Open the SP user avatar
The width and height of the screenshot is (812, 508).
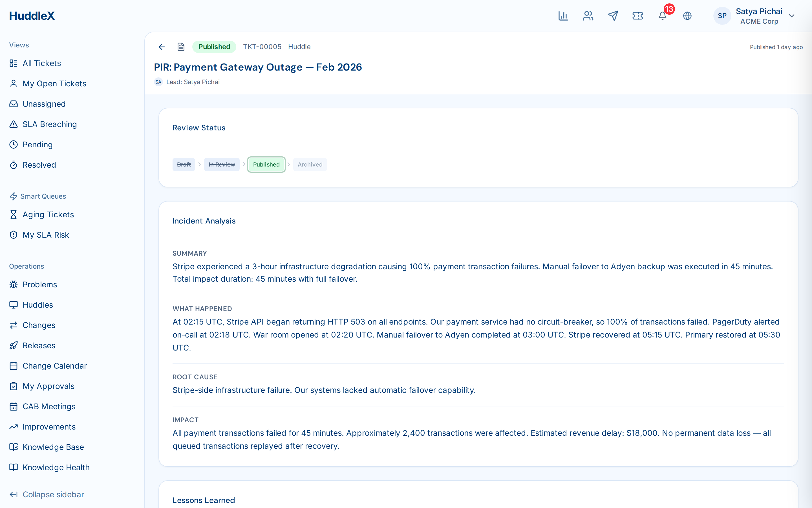pyautogui.click(x=722, y=16)
